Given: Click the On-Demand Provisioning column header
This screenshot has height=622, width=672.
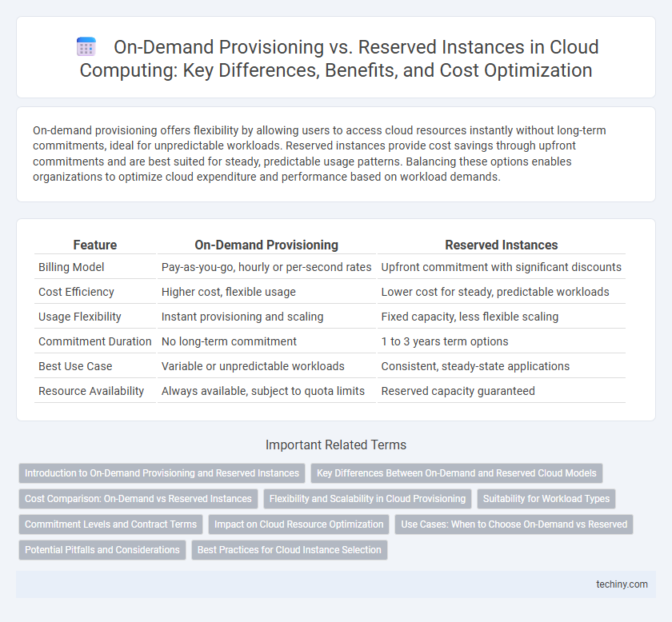Looking at the screenshot, I should (266, 245).
